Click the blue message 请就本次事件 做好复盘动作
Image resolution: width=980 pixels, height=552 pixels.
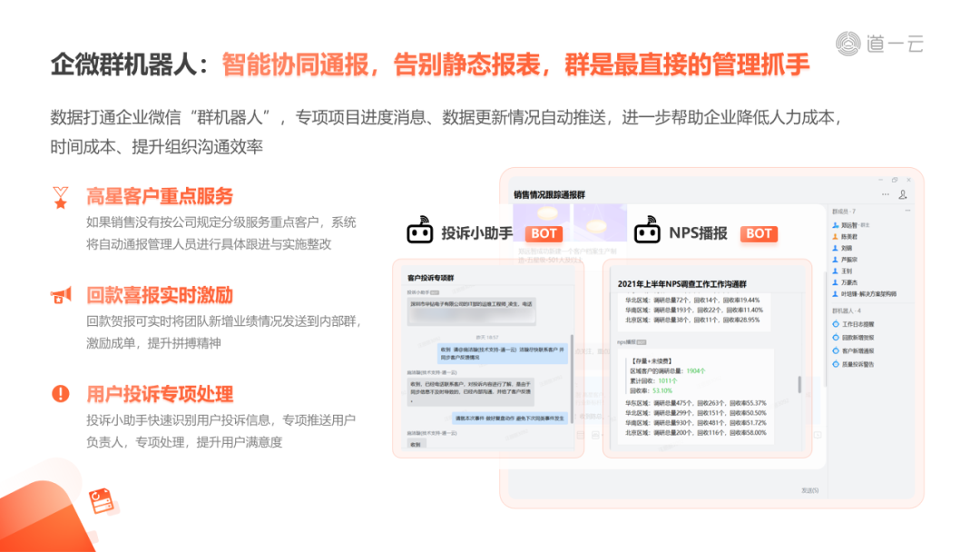click(510, 419)
